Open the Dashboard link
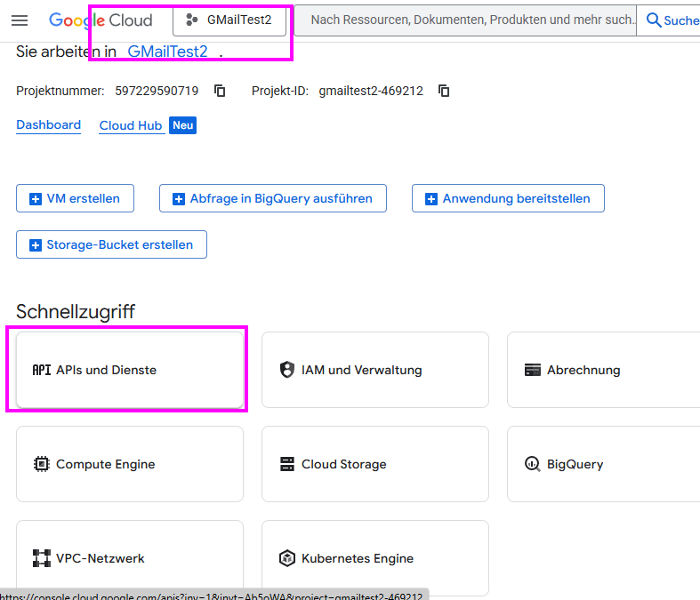The width and height of the screenshot is (700, 600). click(49, 125)
